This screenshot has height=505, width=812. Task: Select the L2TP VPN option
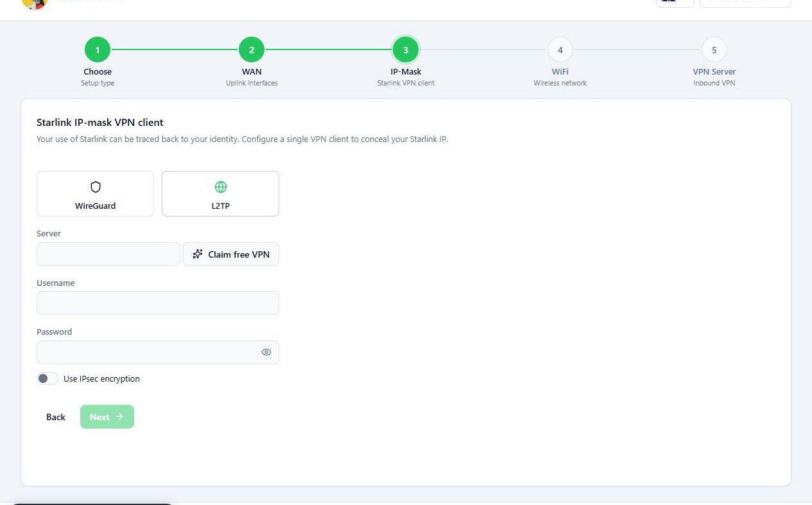click(x=220, y=193)
